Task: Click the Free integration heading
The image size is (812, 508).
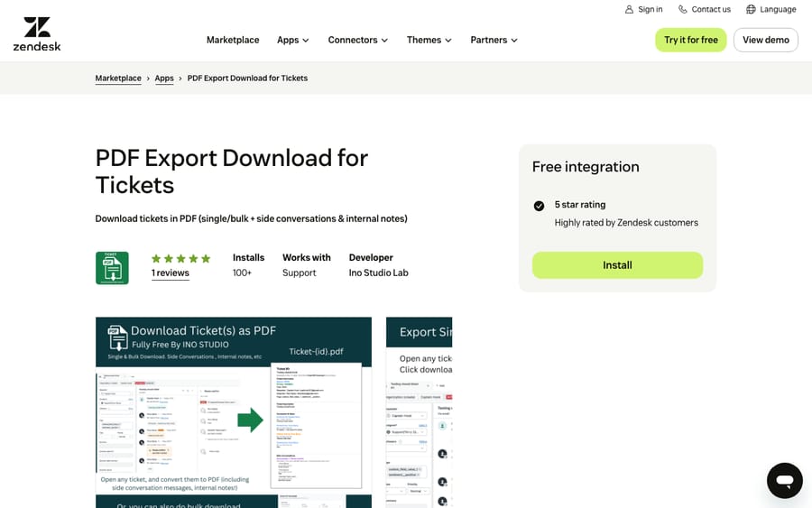Action: [x=586, y=167]
